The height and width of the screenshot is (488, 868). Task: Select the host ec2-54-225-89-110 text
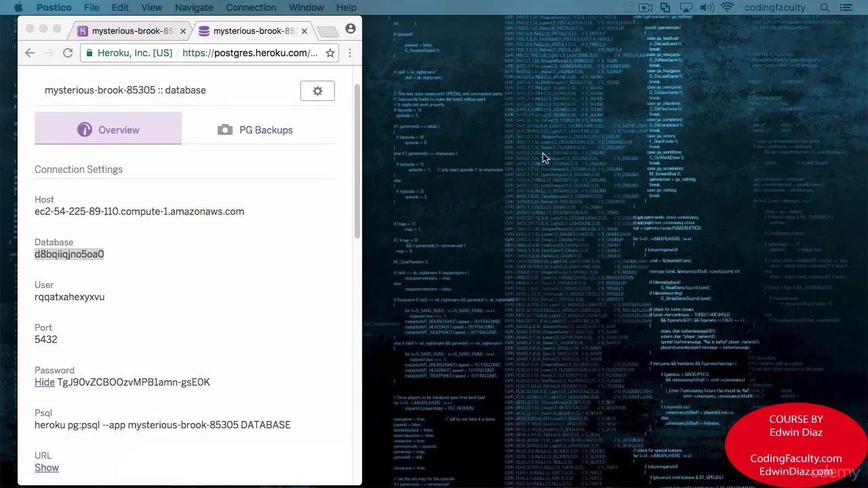tap(139, 211)
